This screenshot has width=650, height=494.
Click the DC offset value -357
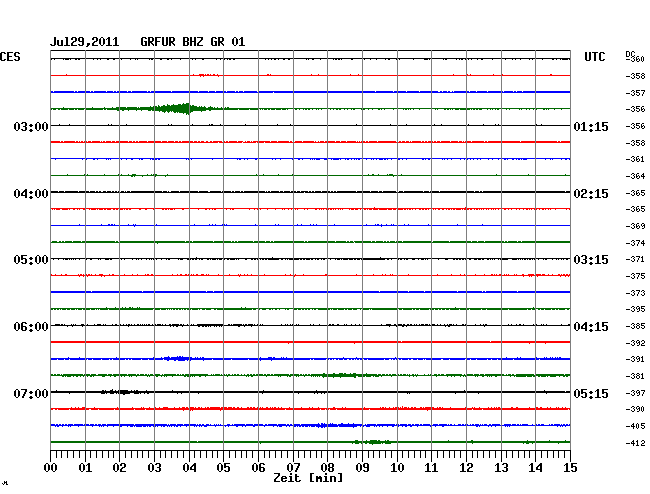tap(635, 93)
